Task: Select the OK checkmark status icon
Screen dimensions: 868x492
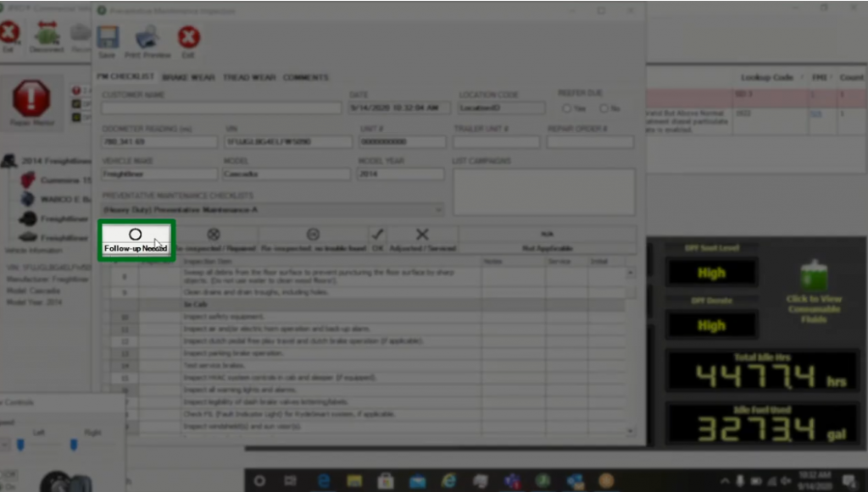Action: pyautogui.click(x=378, y=235)
